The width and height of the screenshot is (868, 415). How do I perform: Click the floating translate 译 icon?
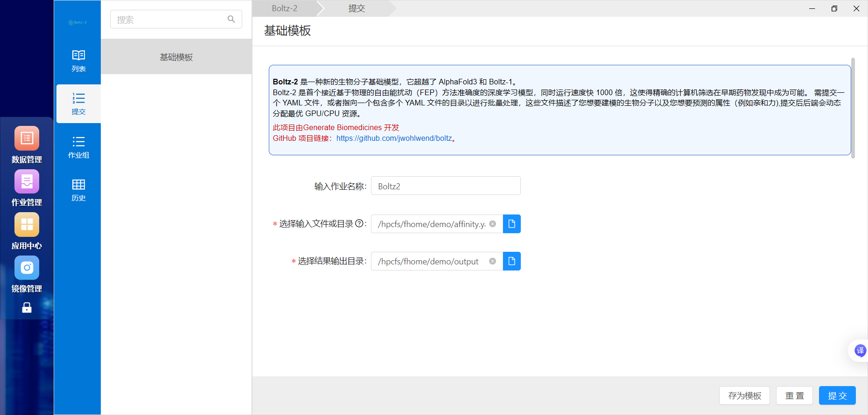coord(860,350)
